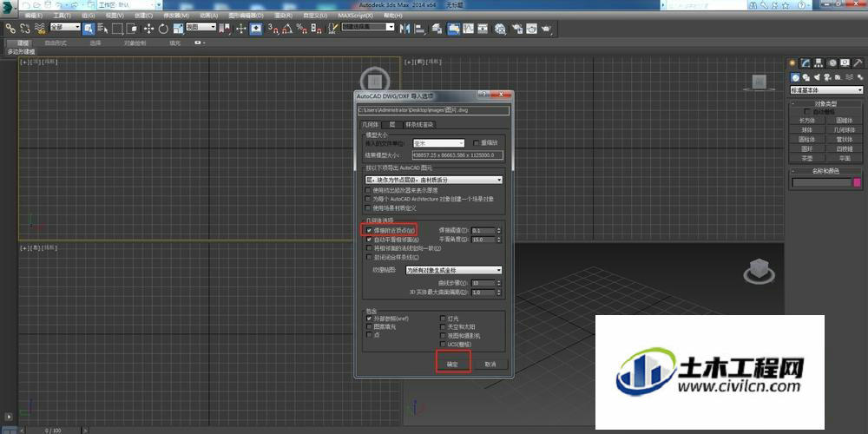Click the 焊接阈值 spinner arrows
The width and height of the screenshot is (868, 434).
click(499, 230)
